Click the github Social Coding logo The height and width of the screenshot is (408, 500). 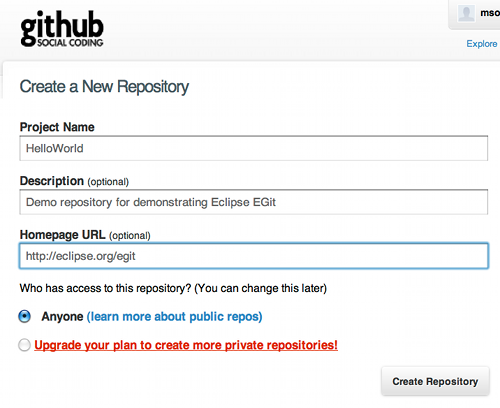pos(62,29)
